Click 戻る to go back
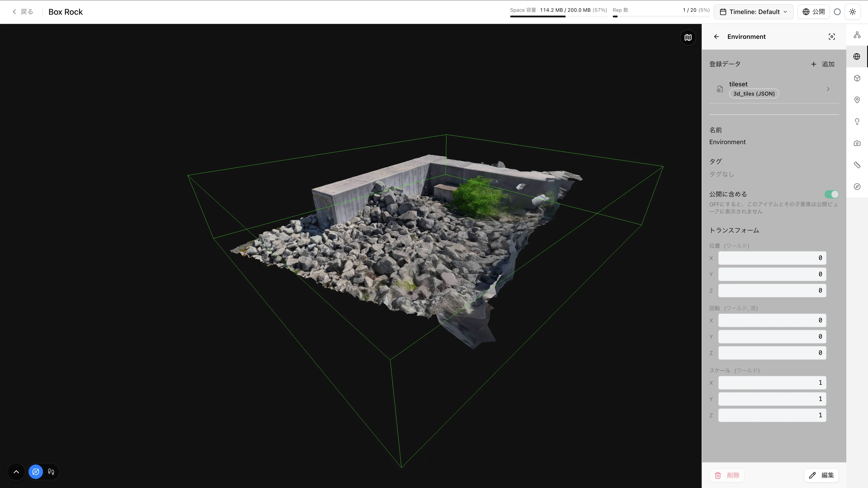 tap(23, 12)
